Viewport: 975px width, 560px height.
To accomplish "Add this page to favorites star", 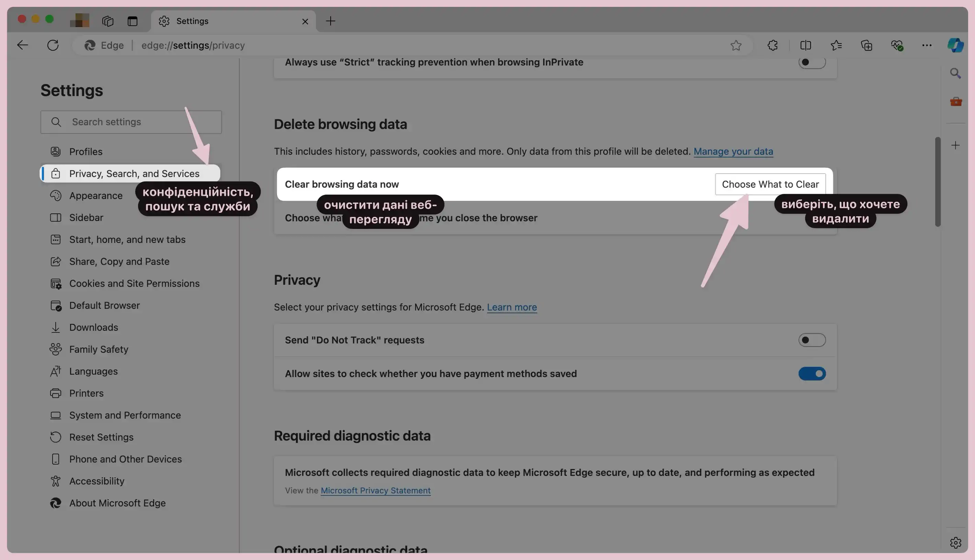I will [x=736, y=45].
